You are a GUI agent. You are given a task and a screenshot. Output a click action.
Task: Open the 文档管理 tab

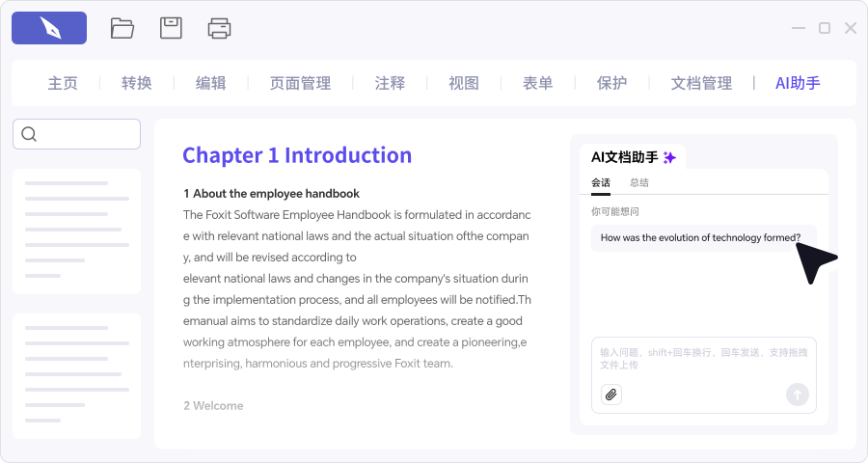pos(701,83)
